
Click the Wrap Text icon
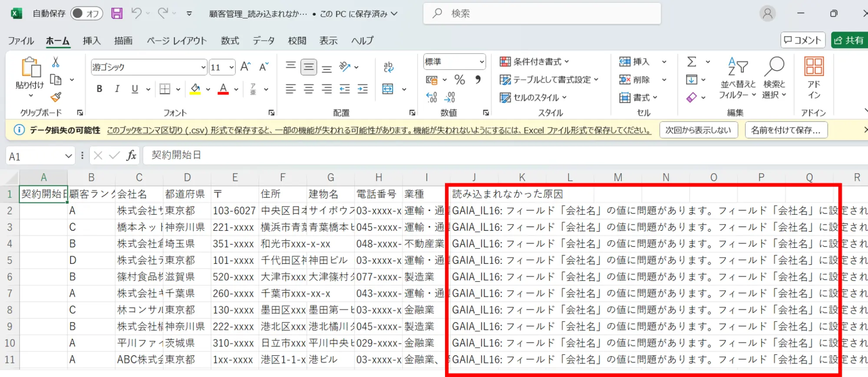coord(388,67)
